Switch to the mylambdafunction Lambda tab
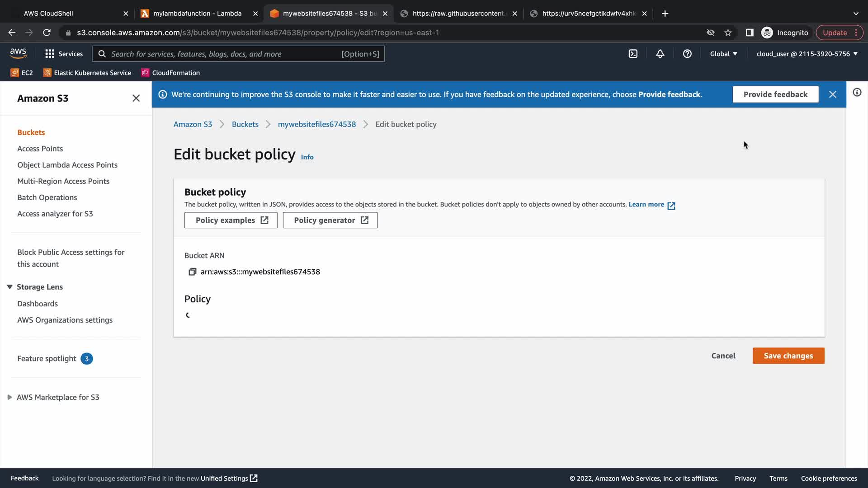 tap(197, 14)
